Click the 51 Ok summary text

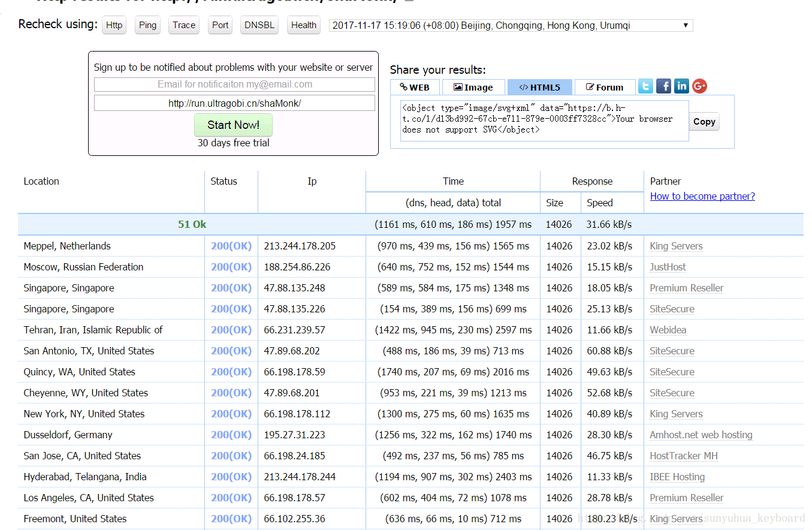pyautogui.click(x=192, y=224)
